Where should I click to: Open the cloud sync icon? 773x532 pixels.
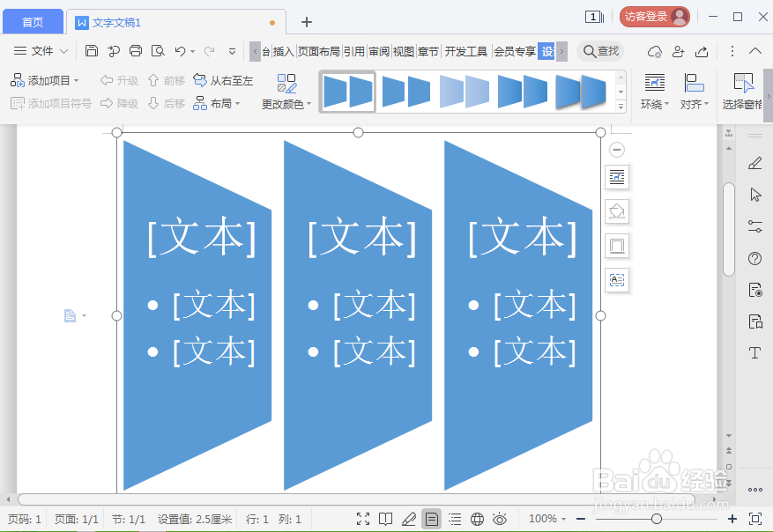(655, 51)
